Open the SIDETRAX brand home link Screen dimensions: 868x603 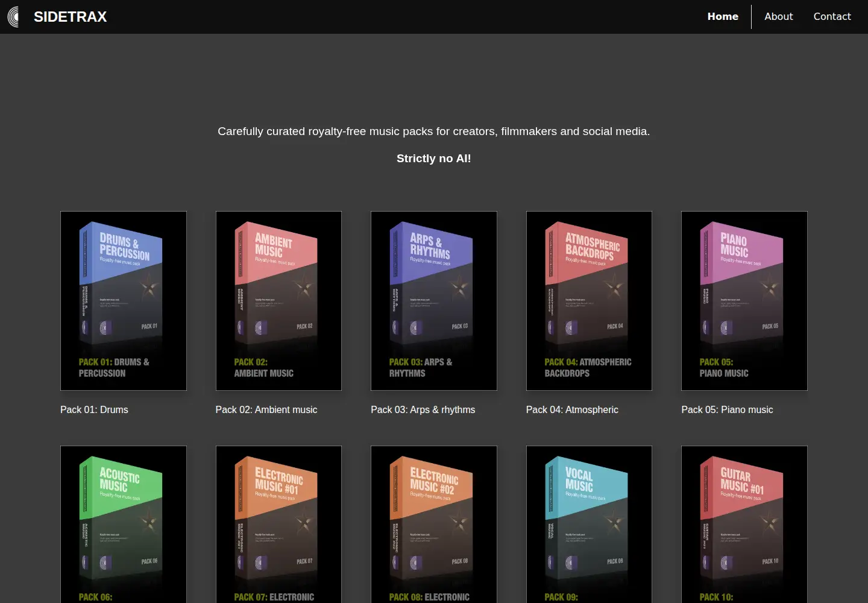click(x=70, y=17)
